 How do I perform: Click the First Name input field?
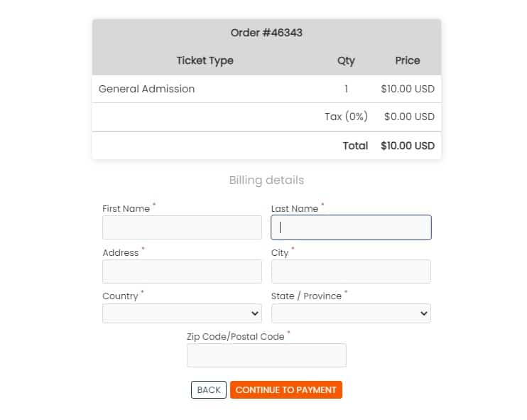point(182,227)
